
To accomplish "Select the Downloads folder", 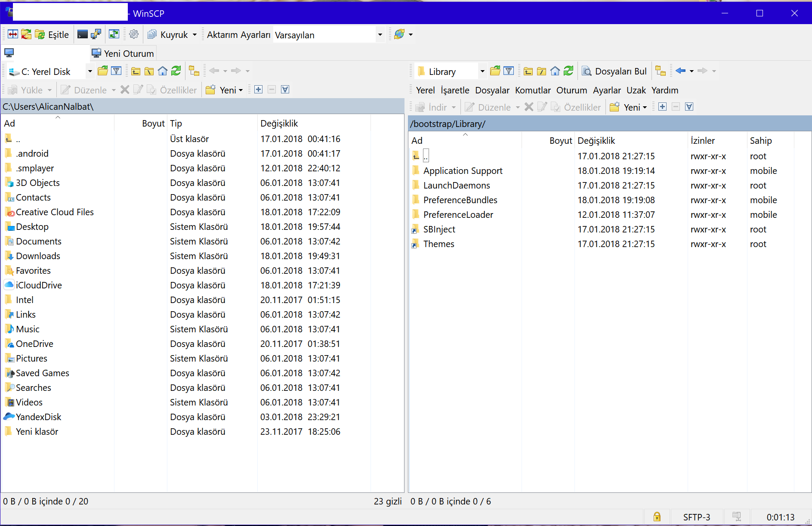I will click(38, 256).
